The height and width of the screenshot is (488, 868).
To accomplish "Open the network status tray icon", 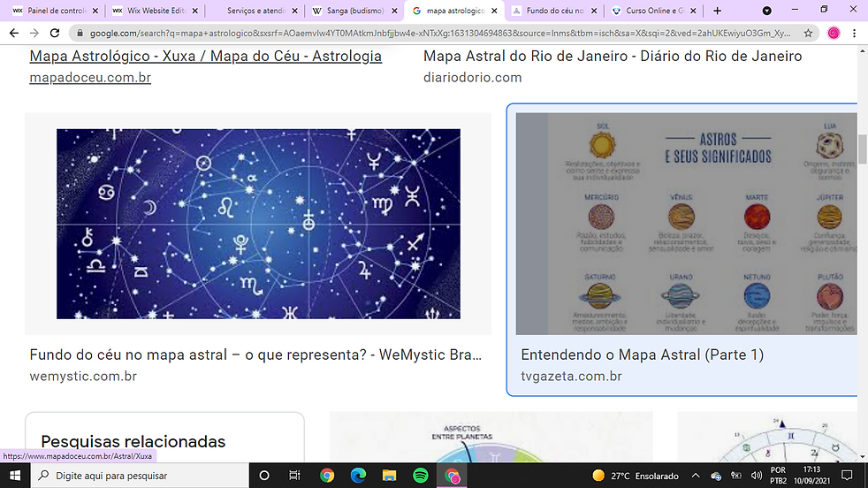I will click(736, 476).
